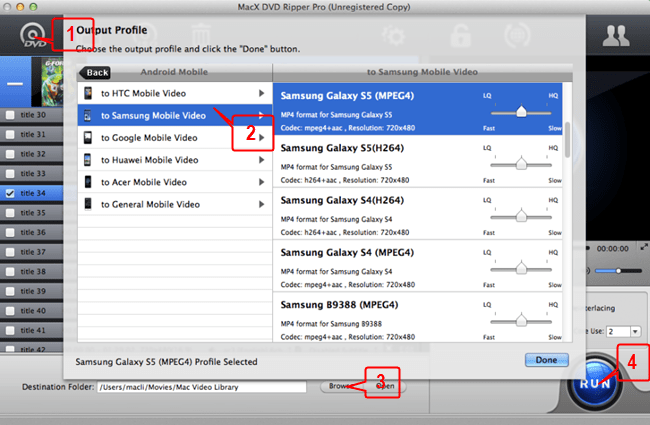Choose Samsung Galaxy S5(H264) profile
650x425 pixels.
pyautogui.click(x=417, y=161)
